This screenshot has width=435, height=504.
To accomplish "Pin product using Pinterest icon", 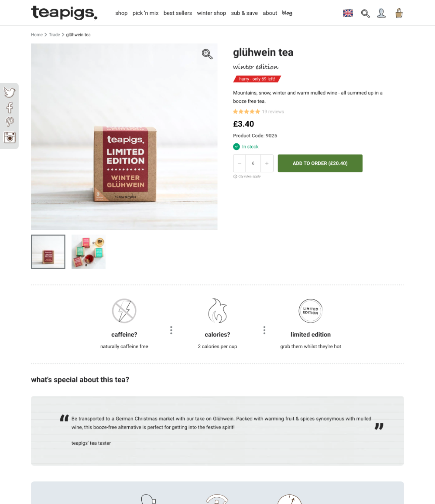I will tap(10, 122).
